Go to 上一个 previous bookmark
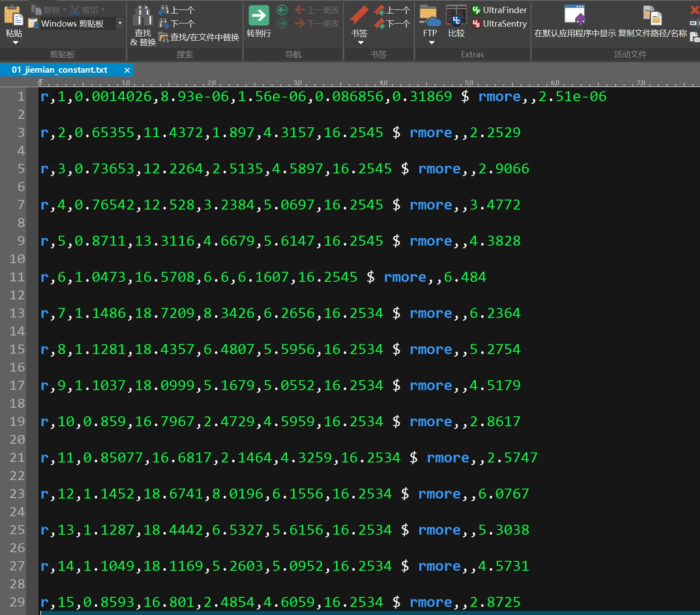Viewport: 700px width, 615px height. (392, 10)
